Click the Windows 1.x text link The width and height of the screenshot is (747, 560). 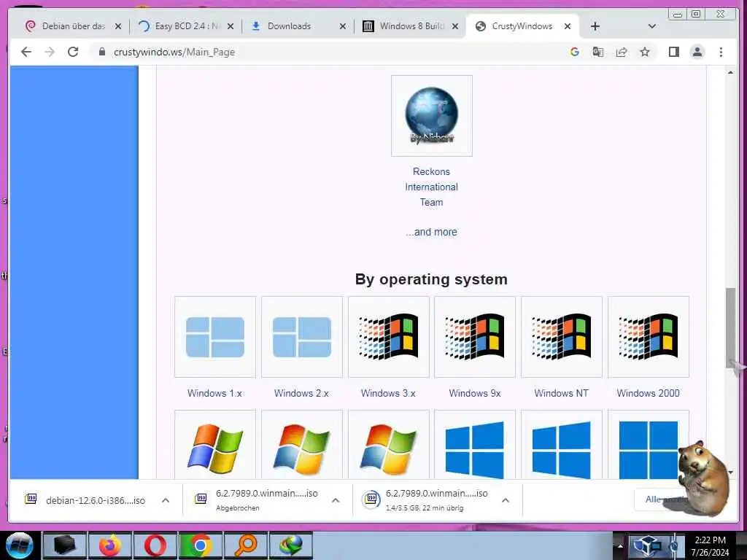(x=215, y=393)
